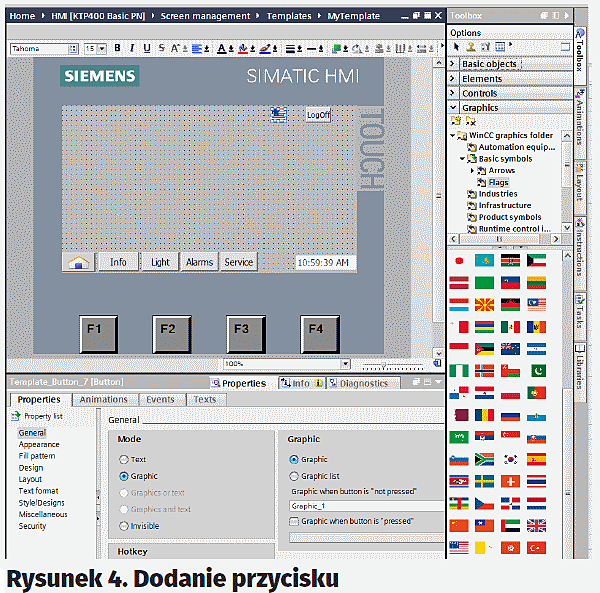Click the home icon button on HMI screen
600x593 pixels.
point(77,262)
